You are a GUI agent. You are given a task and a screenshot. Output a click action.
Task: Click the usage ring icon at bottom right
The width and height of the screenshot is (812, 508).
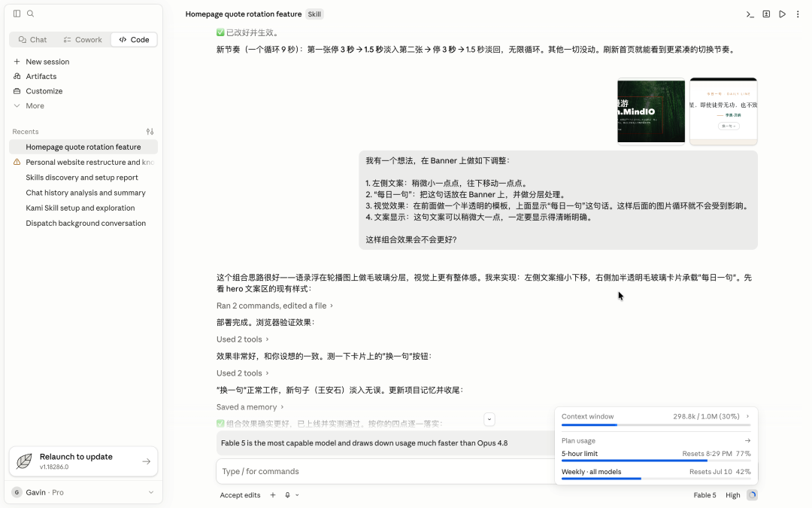[752, 495]
